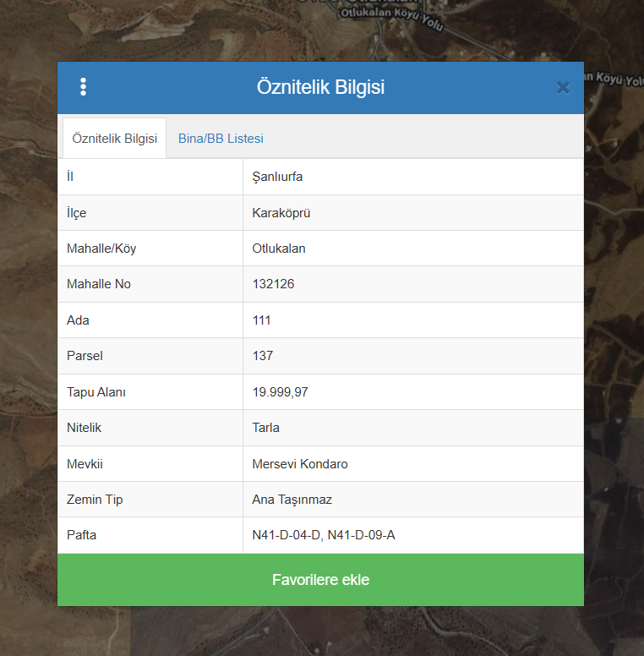Close the Öznitelik Bilgisi dialog
Screen dimensions: 644x656
click(563, 88)
